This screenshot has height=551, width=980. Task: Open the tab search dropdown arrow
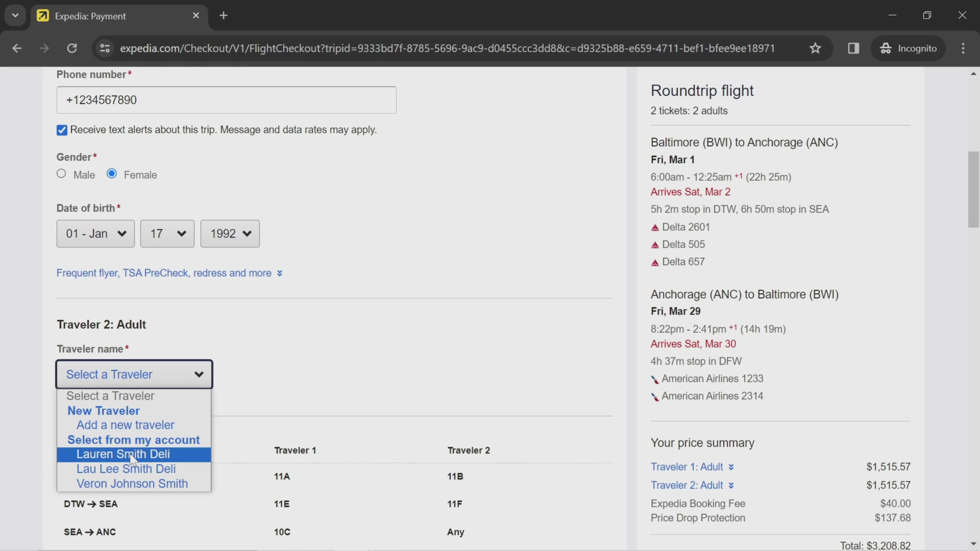tap(15, 16)
